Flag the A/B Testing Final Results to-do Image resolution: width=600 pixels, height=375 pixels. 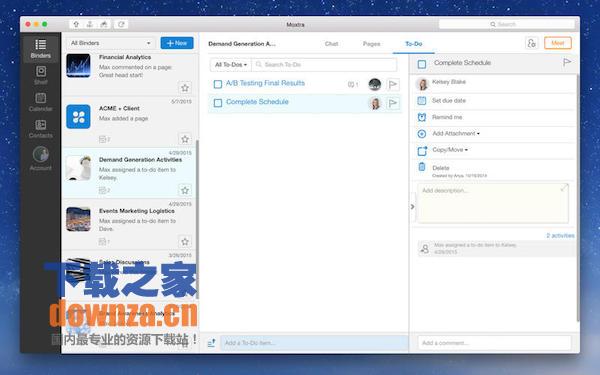(393, 84)
